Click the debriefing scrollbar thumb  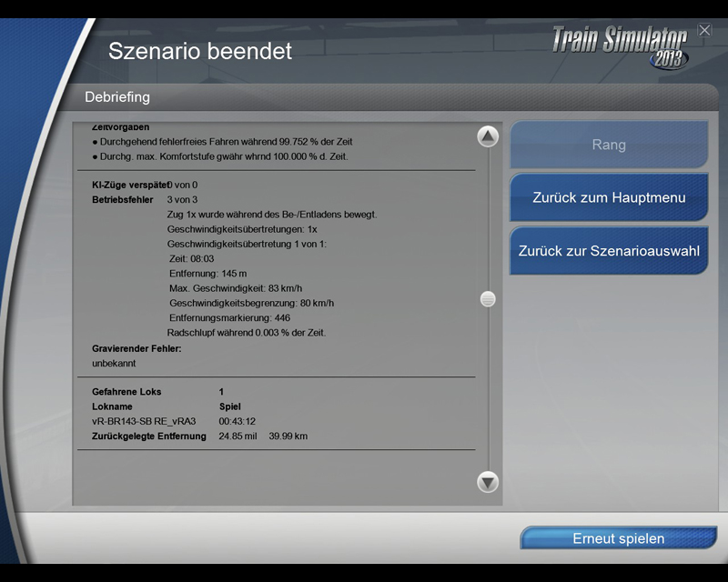(x=488, y=299)
